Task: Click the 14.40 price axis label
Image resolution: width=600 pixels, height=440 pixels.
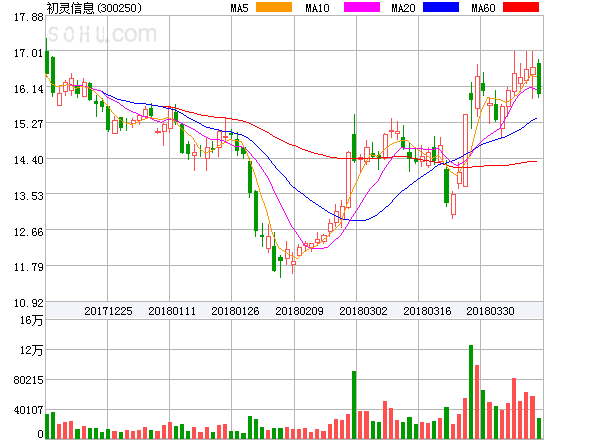Action: coord(29,160)
